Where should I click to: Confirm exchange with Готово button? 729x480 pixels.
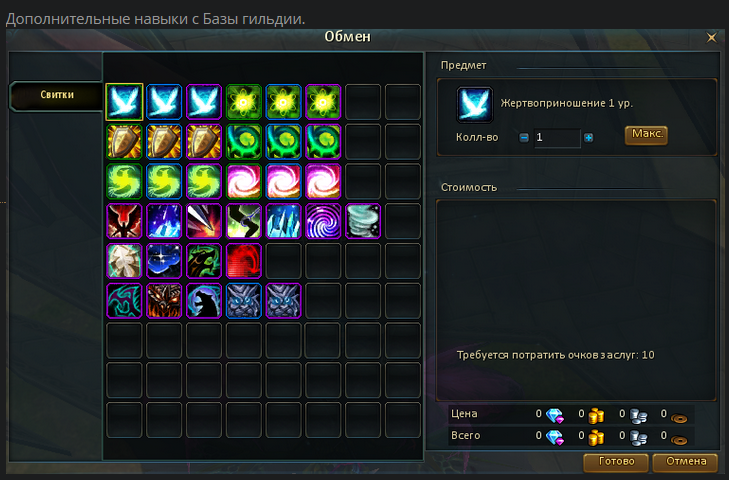pyautogui.click(x=616, y=462)
